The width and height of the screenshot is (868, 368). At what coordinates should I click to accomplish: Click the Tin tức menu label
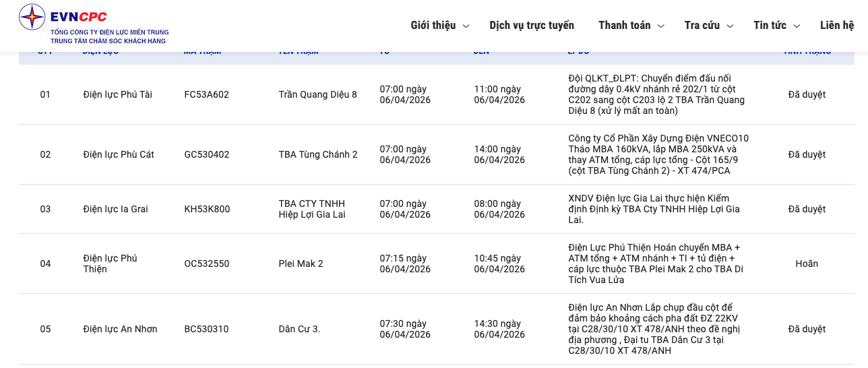770,26
